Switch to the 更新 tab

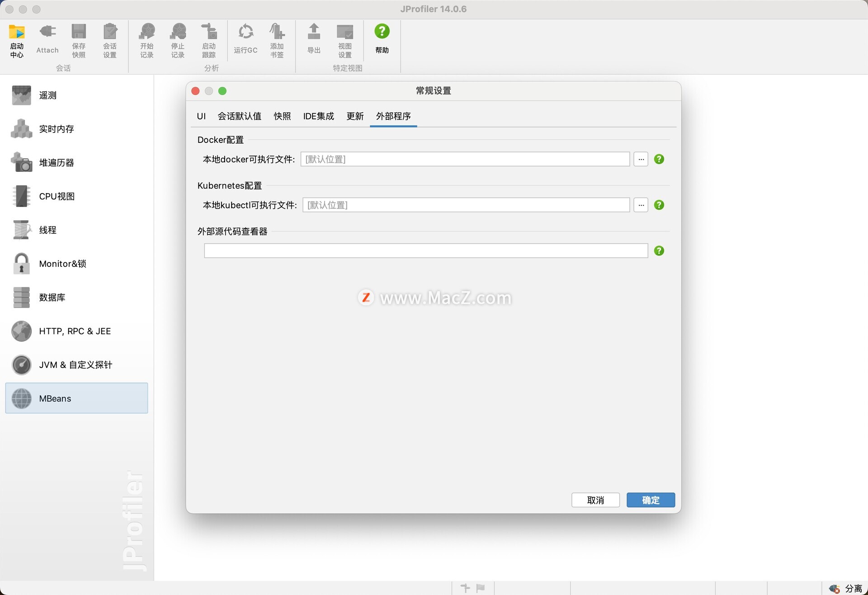tap(355, 116)
